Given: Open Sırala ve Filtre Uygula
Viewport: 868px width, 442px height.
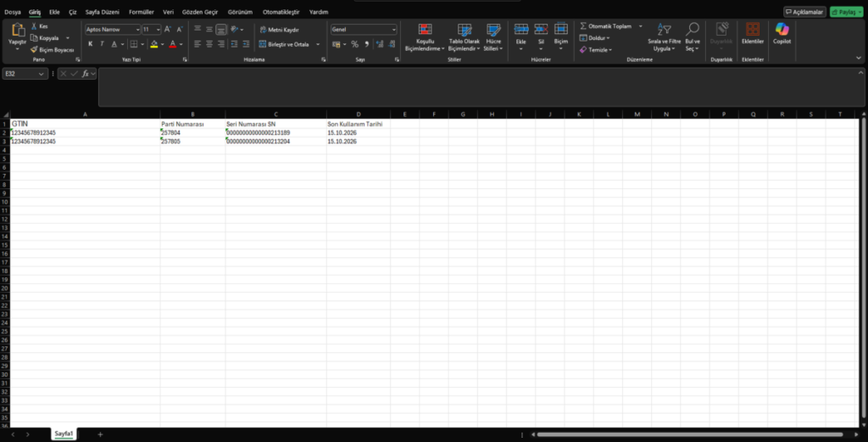Looking at the screenshot, I should (665, 37).
